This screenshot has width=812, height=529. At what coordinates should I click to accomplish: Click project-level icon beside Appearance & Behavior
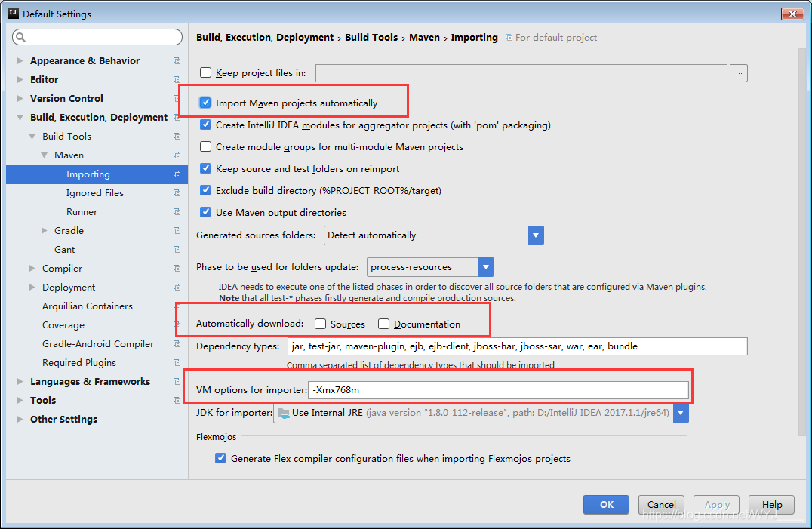177,61
